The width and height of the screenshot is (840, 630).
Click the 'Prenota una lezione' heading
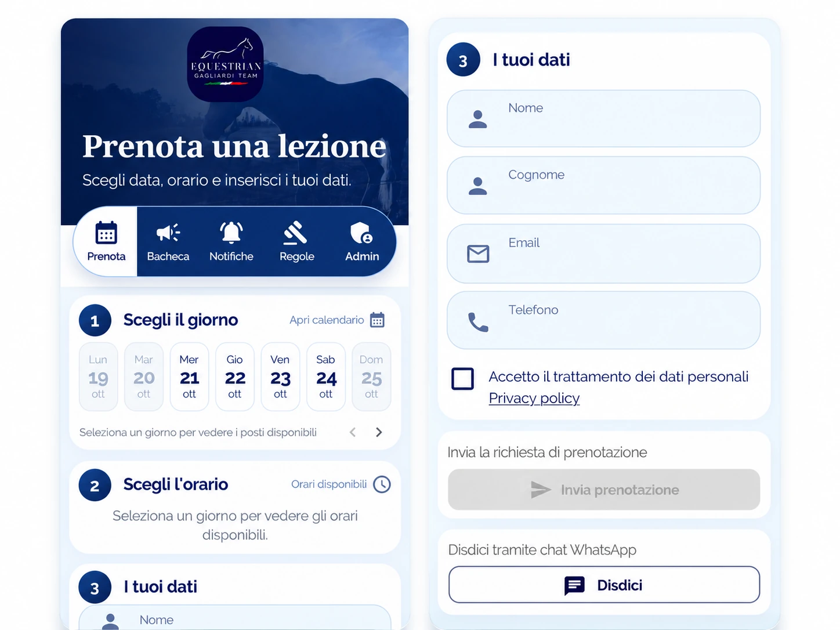click(x=234, y=146)
